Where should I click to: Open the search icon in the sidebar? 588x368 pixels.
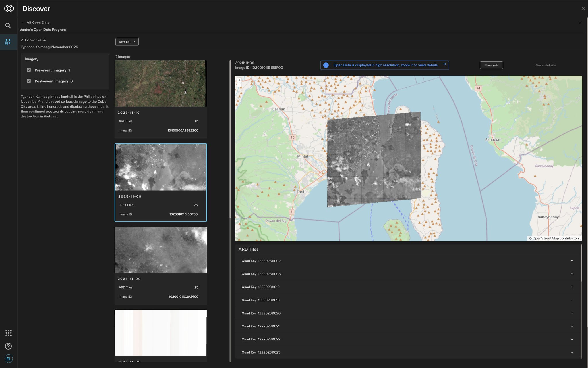(x=8, y=26)
